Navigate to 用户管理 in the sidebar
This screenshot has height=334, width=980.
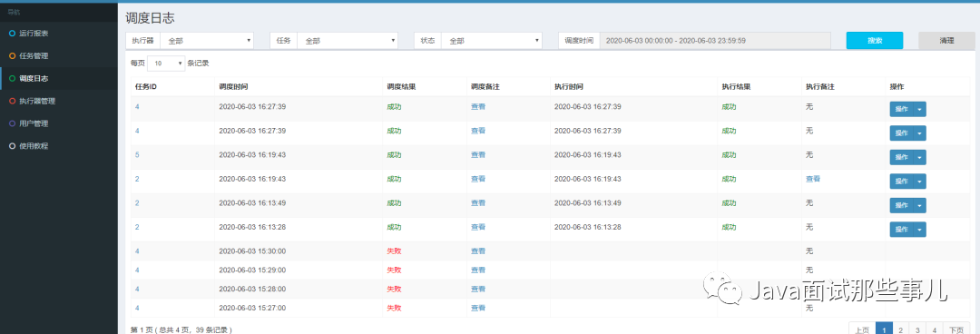point(34,123)
